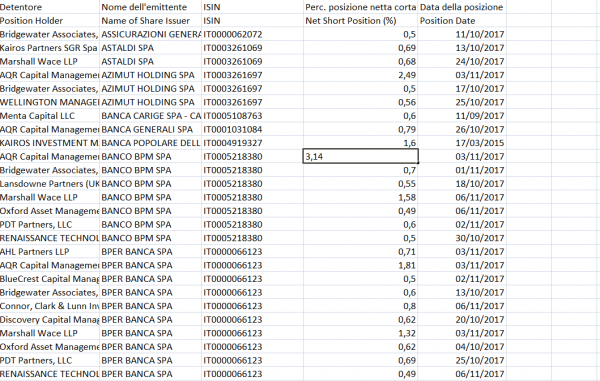Screen dimensions: 600x381
Task: Click the net short value 1,81
Action: point(361,265)
